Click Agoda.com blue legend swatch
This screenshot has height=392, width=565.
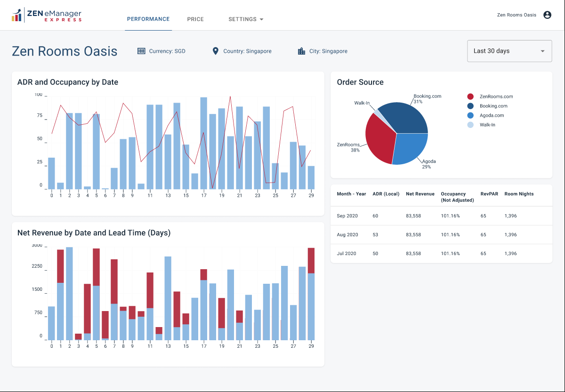(x=470, y=115)
